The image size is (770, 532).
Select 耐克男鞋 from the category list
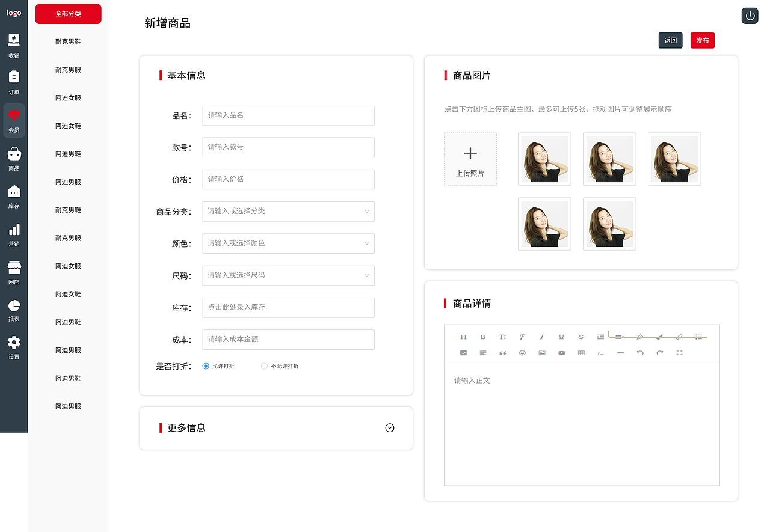tap(68, 41)
